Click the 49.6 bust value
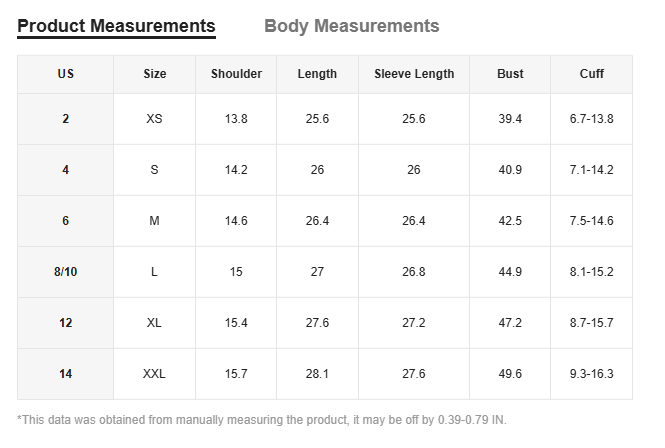This screenshot has height=448, width=665. 510,374
